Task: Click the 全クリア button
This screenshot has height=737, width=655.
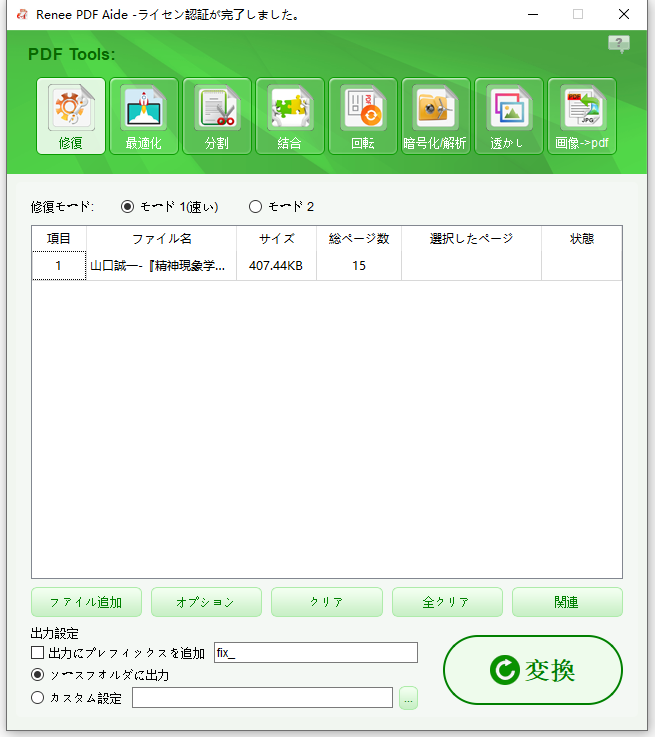Action: click(447, 602)
